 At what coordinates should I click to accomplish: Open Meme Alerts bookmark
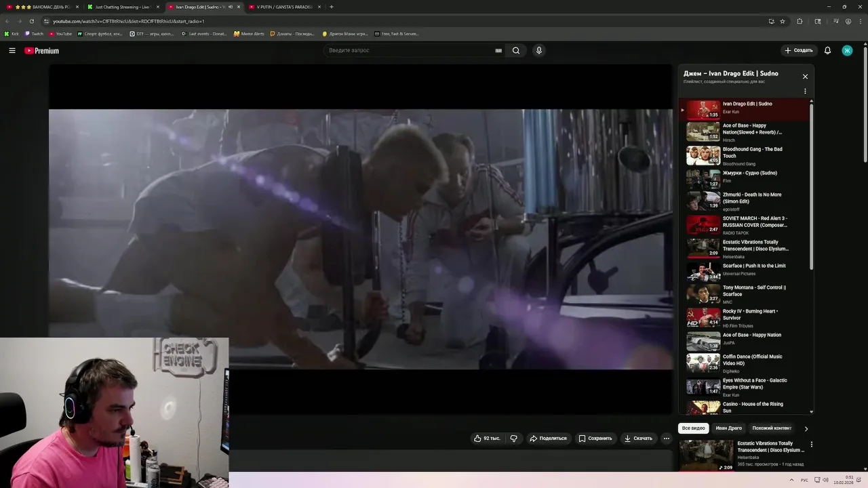249,33
